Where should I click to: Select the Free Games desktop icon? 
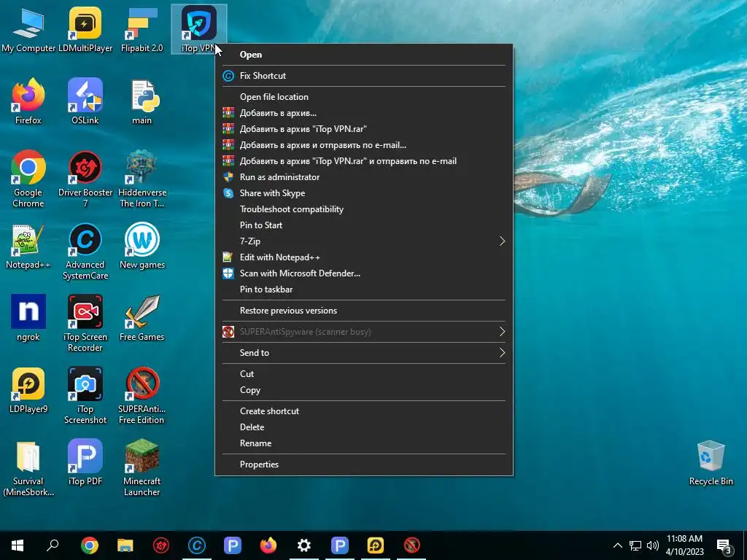click(142, 318)
